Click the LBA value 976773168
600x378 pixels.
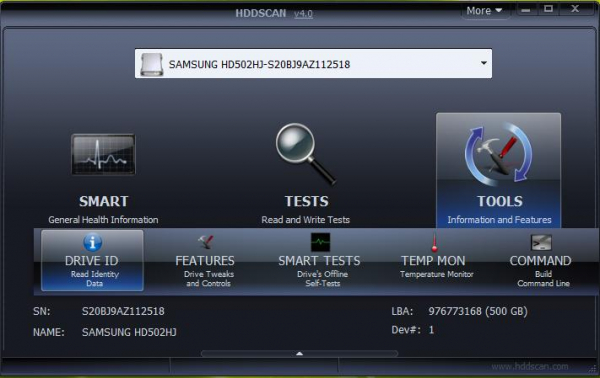(455, 311)
